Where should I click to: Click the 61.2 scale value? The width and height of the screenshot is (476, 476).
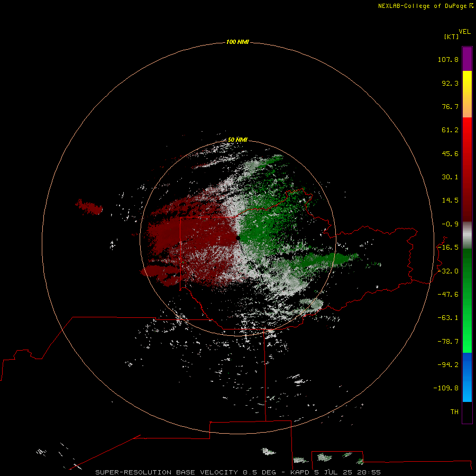450,130
